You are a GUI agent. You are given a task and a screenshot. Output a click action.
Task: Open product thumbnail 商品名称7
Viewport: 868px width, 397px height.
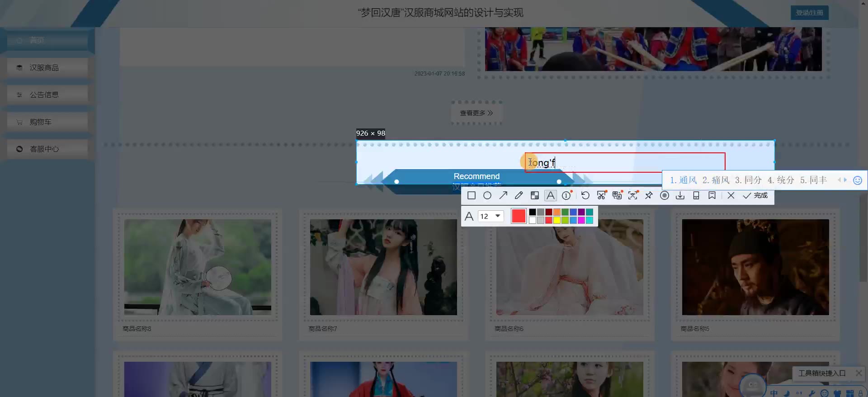tap(383, 267)
